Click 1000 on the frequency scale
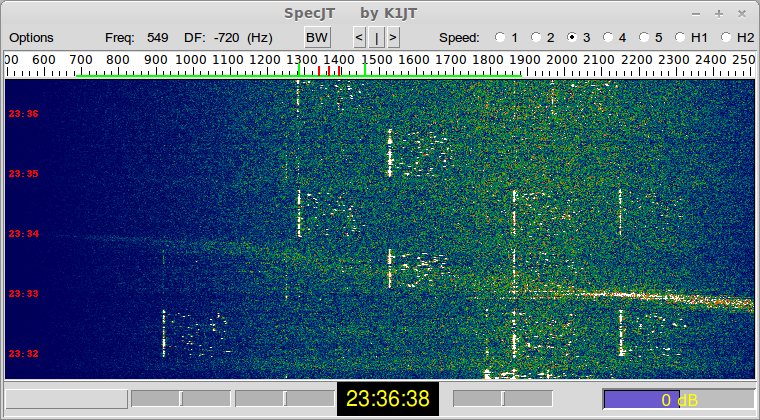The height and width of the screenshot is (420, 760). (x=190, y=60)
